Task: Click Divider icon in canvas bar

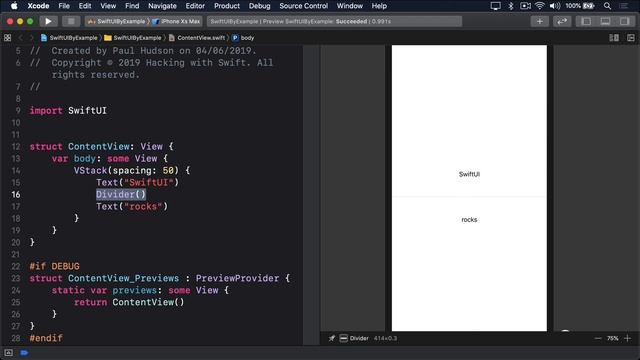Action: 344,338
